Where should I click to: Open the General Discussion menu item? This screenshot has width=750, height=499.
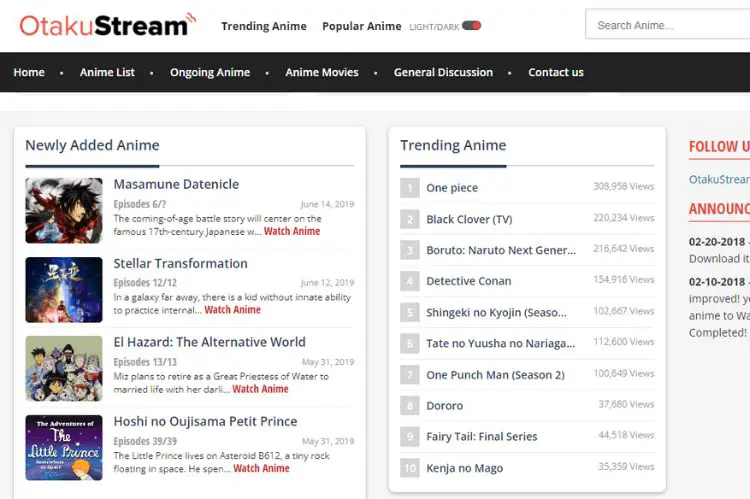click(443, 72)
